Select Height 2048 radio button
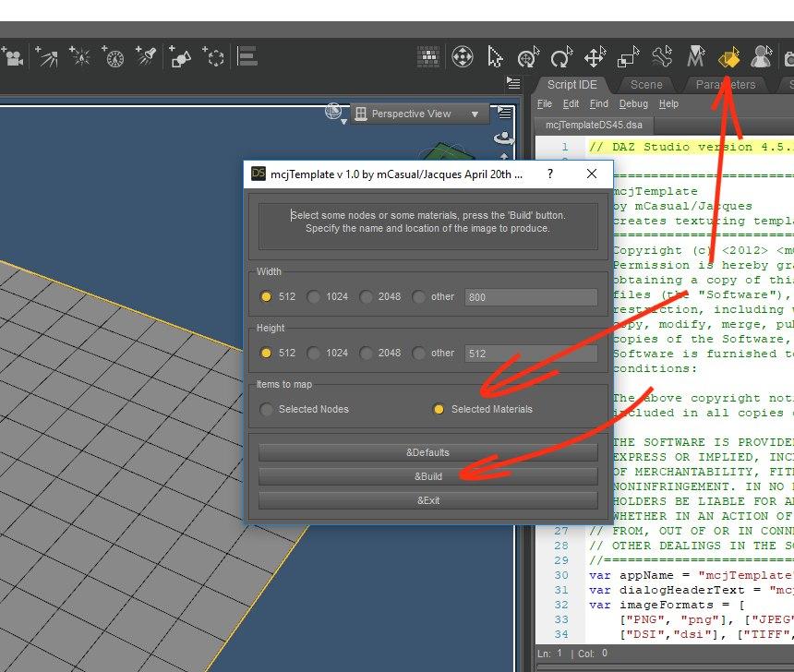794x672 pixels. coord(366,353)
